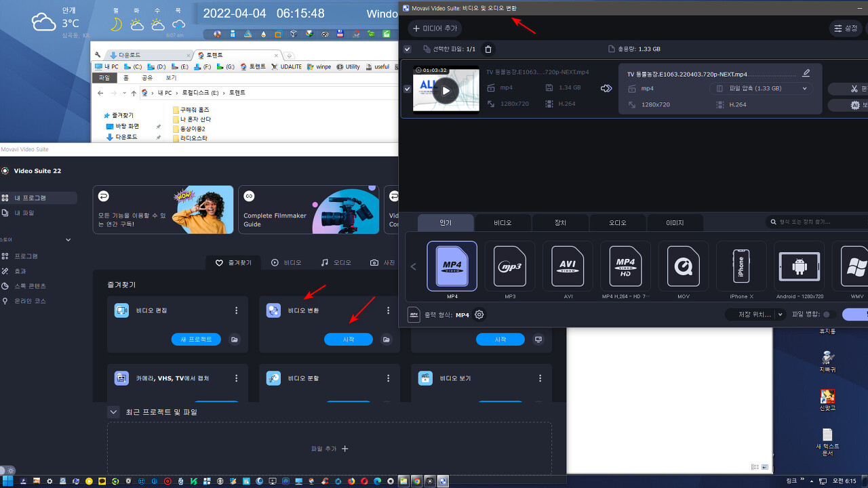The height and width of the screenshot is (488, 868).
Task: Toggle select-all files checkbox in converter
Action: [407, 49]
